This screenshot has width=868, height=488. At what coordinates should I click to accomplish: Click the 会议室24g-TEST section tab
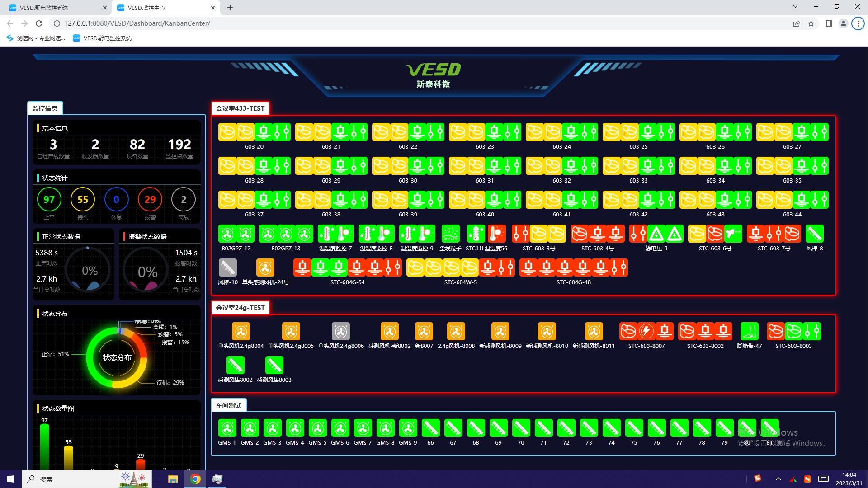[x=241, y=308]
